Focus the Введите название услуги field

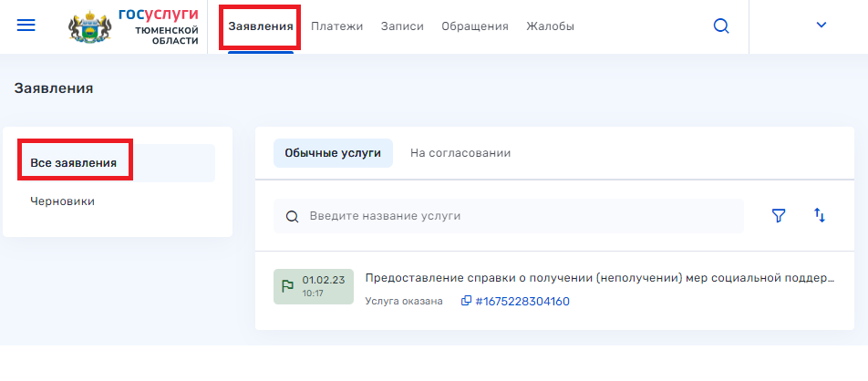[x=511, y=216]
